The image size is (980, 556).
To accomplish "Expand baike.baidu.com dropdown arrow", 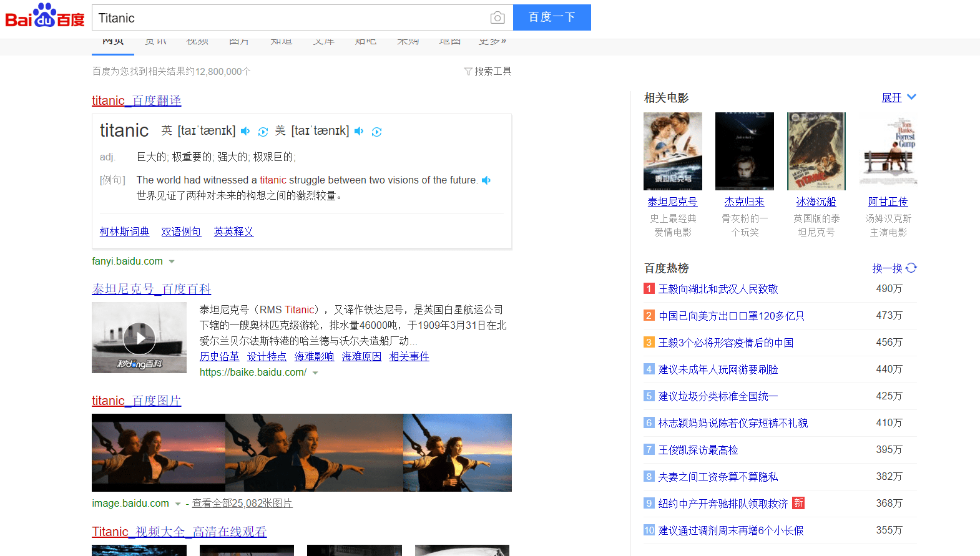I will tap(315, 373).
